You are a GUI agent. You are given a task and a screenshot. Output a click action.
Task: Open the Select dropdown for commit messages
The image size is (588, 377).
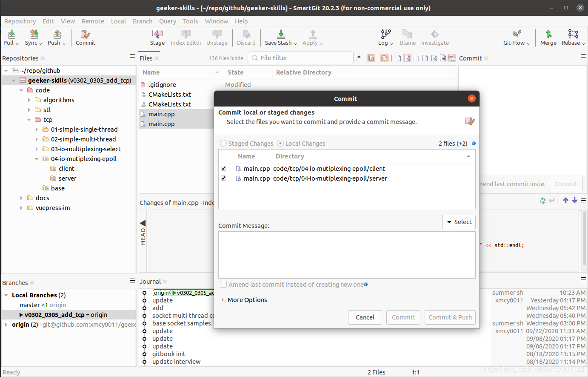click(459, 222)
